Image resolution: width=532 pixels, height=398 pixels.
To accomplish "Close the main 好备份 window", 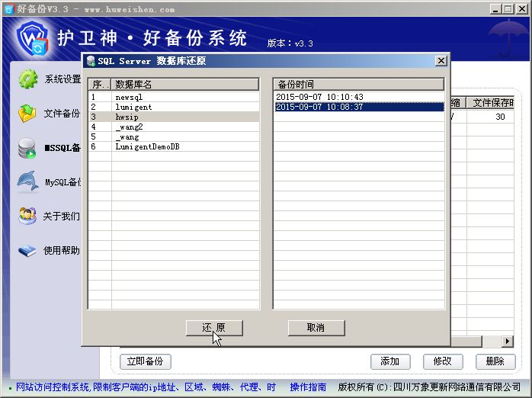I will click(522, 9).
